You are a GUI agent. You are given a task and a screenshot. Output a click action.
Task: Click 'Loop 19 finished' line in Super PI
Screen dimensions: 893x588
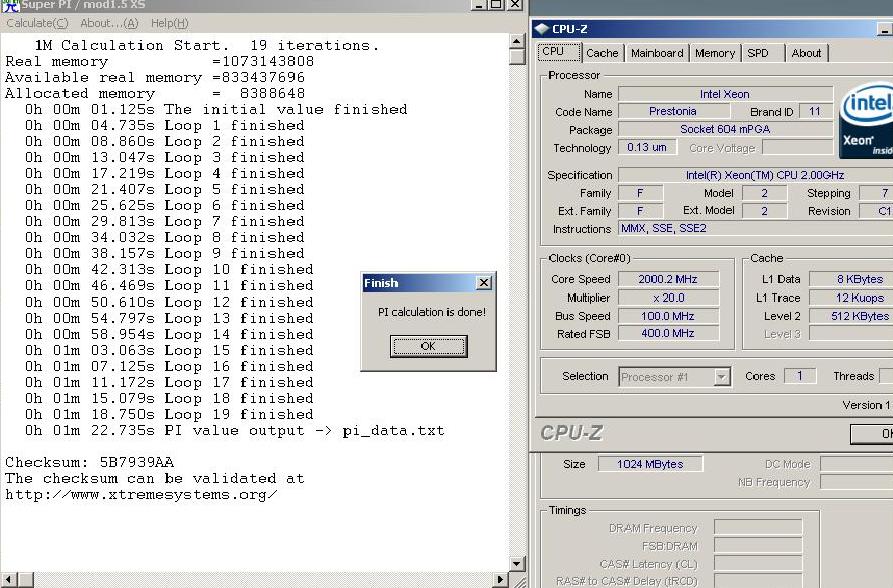(169, 415)
